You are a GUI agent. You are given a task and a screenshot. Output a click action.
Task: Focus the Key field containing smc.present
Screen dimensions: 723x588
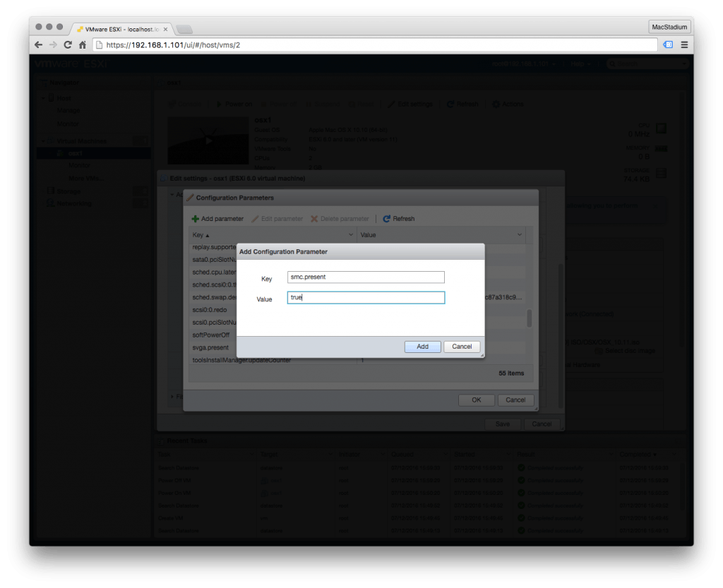[x=366, y=277]
